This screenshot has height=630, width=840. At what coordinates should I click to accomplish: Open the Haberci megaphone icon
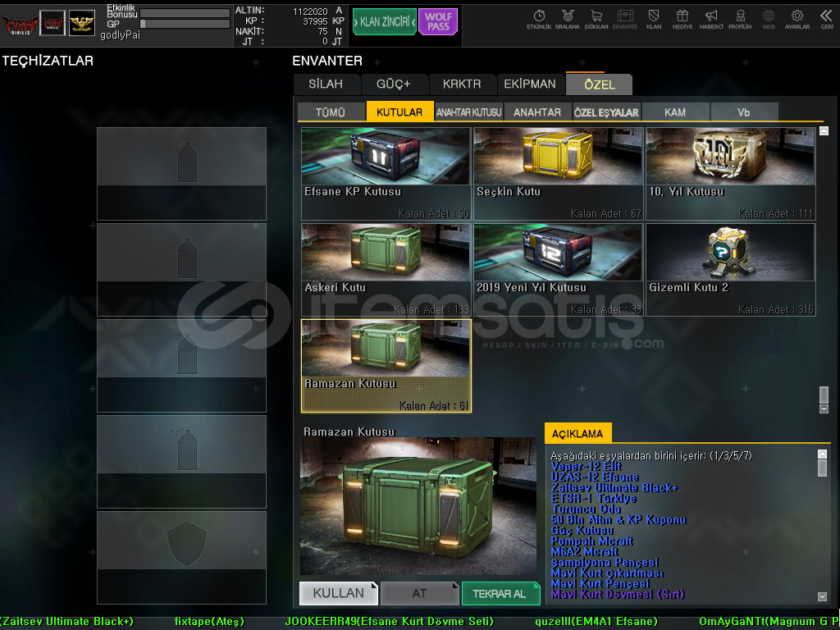tap(711, 20)
